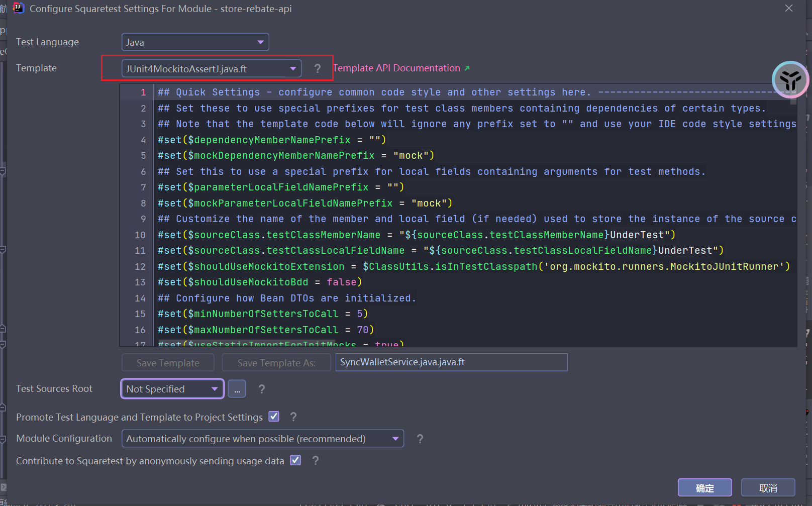Close the Configure Squaretest Settings dialog

pos(789,9)
